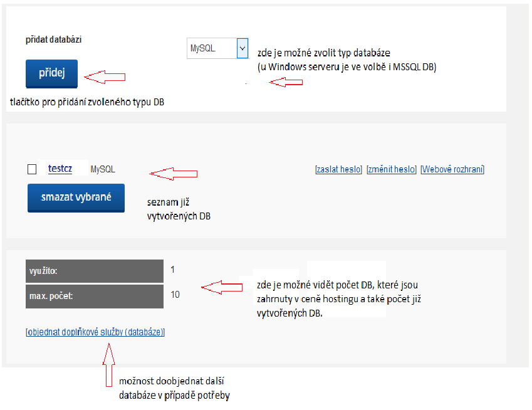Click the 'změnit heslo' link
This screenshot has height=410, width=532.
click(392, 169)
